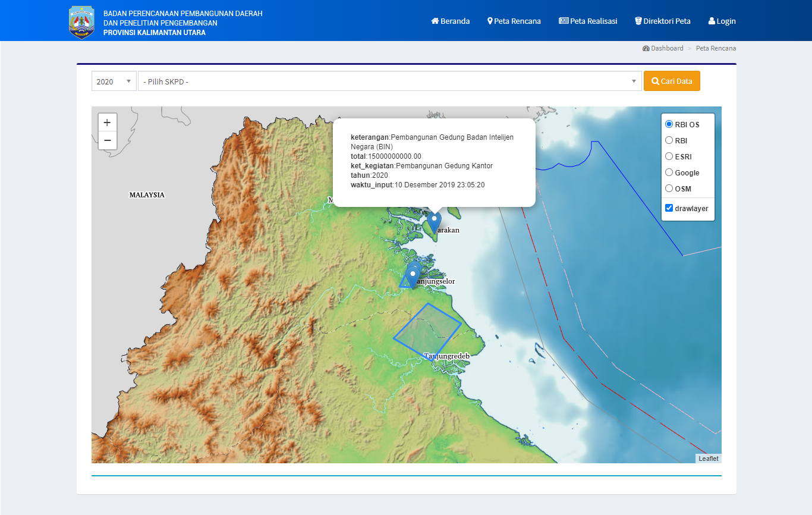This screenshot has height=515, width=812.
Task: Click the popup total value 15000000000.00
Action: [395, 156]
